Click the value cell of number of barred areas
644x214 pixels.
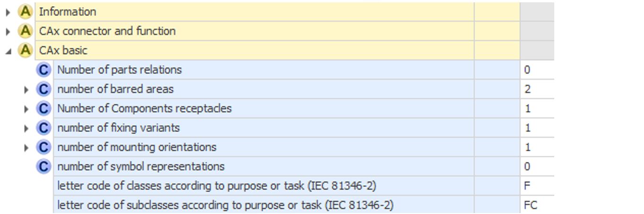pyautogui.click(x=537, y=89)
